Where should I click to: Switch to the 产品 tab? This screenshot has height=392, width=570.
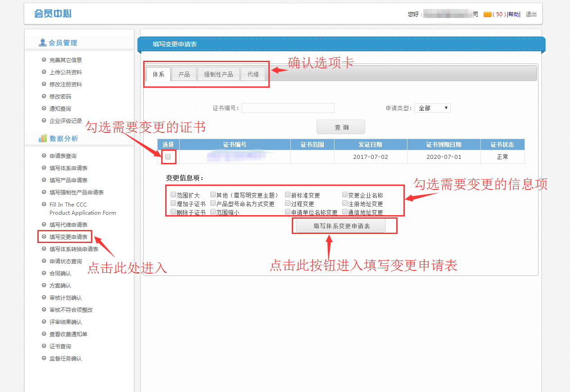pos(184,74)
